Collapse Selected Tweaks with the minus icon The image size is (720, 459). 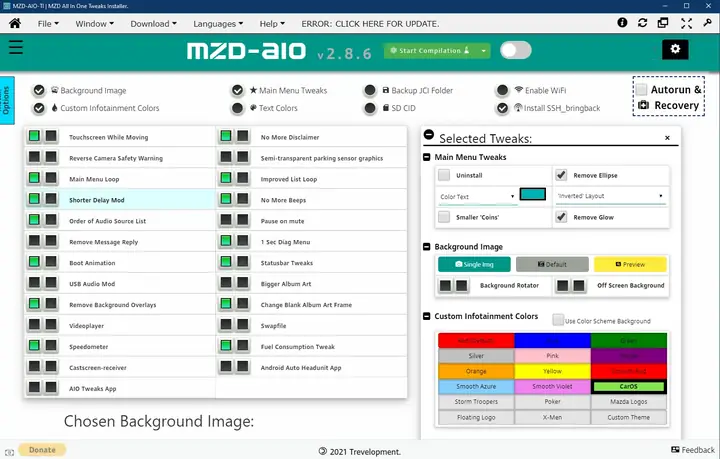[429, 136]
